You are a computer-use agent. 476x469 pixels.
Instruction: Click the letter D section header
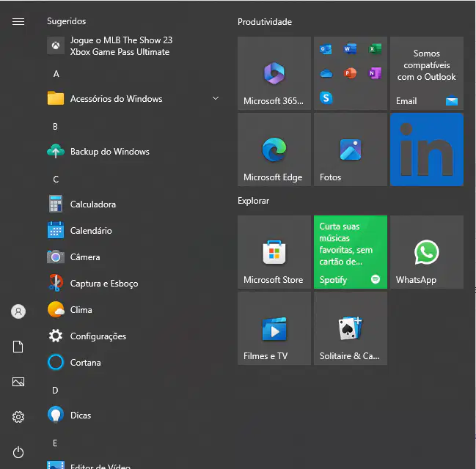[55, 390]
